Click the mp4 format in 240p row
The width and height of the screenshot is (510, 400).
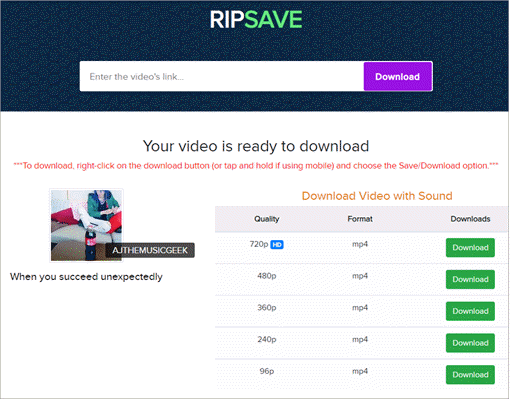click(x=360, y=339)
